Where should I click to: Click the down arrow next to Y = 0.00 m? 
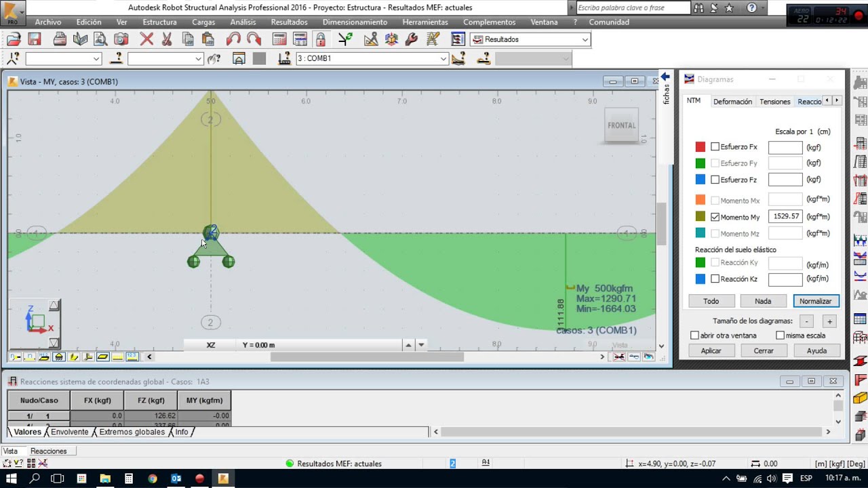[421, 345]
